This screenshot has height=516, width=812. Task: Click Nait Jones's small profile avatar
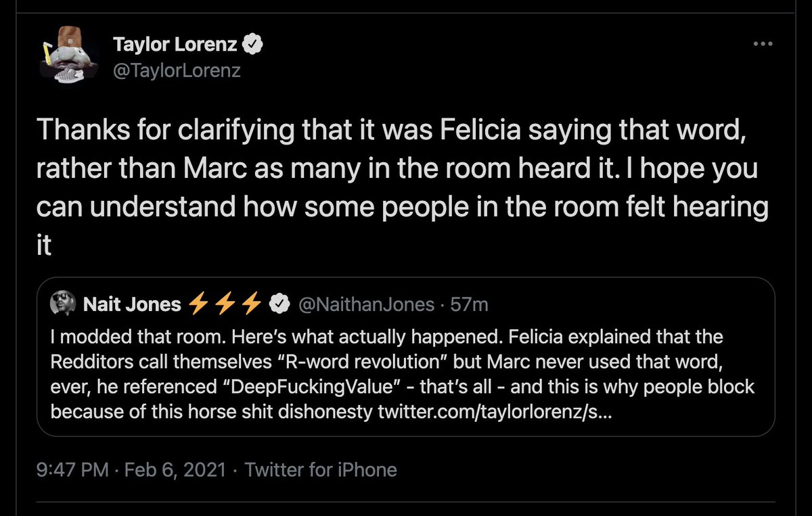[62, 305]
